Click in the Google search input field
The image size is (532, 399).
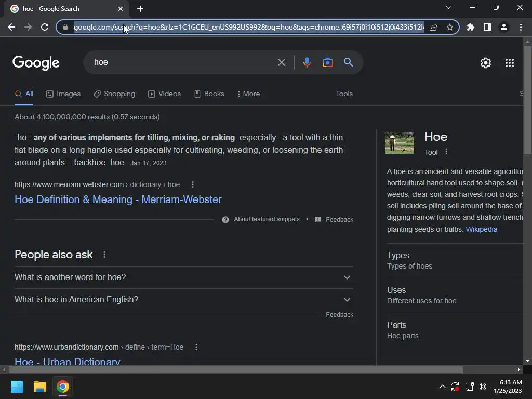(x=183, y=62)
